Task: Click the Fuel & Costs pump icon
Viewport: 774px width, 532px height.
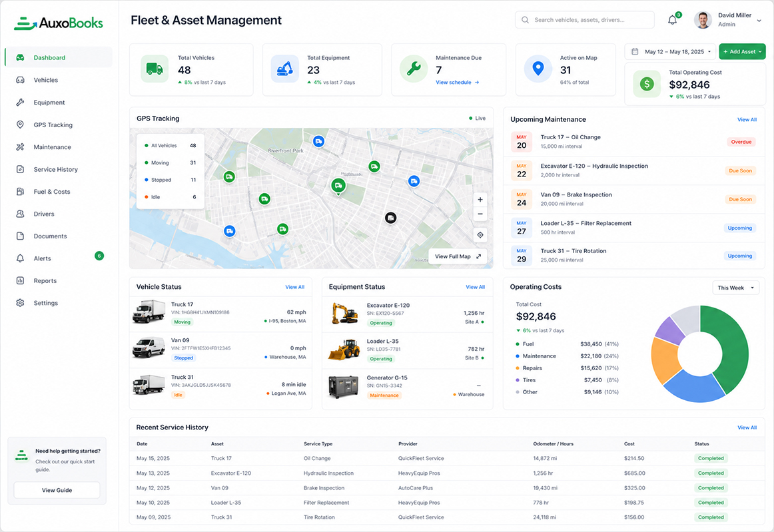Action: point(20,192)
